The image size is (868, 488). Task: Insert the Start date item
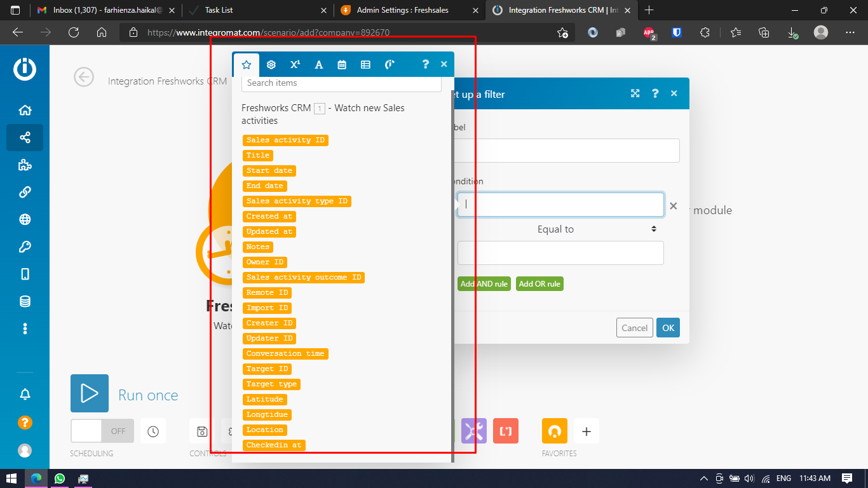(x=269, y=170)
